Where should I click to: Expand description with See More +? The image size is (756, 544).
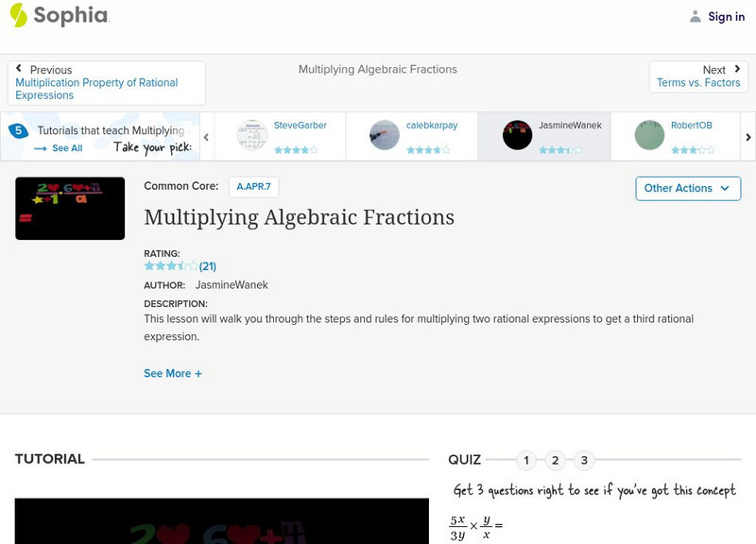point(173,373)
